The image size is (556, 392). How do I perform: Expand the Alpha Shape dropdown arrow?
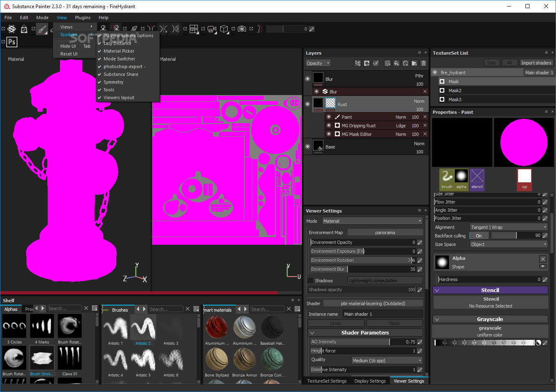(x=543, y=266)
